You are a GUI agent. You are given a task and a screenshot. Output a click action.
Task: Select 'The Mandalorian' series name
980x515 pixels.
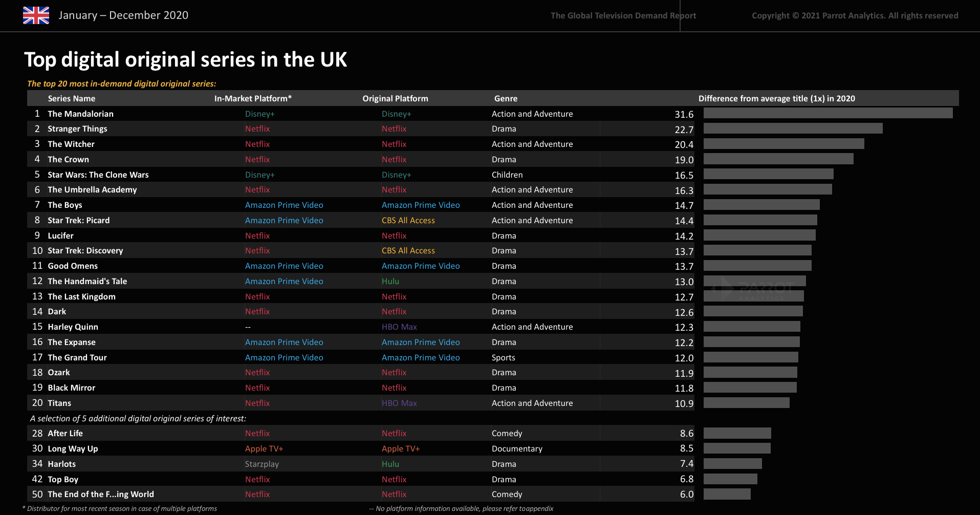point(81,114)
